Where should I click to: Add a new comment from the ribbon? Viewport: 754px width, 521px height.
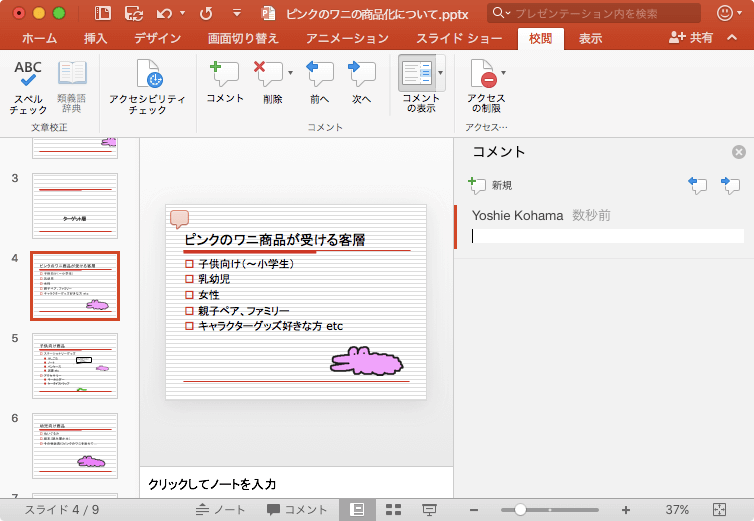pyautogui.click(x=225, y=82)
